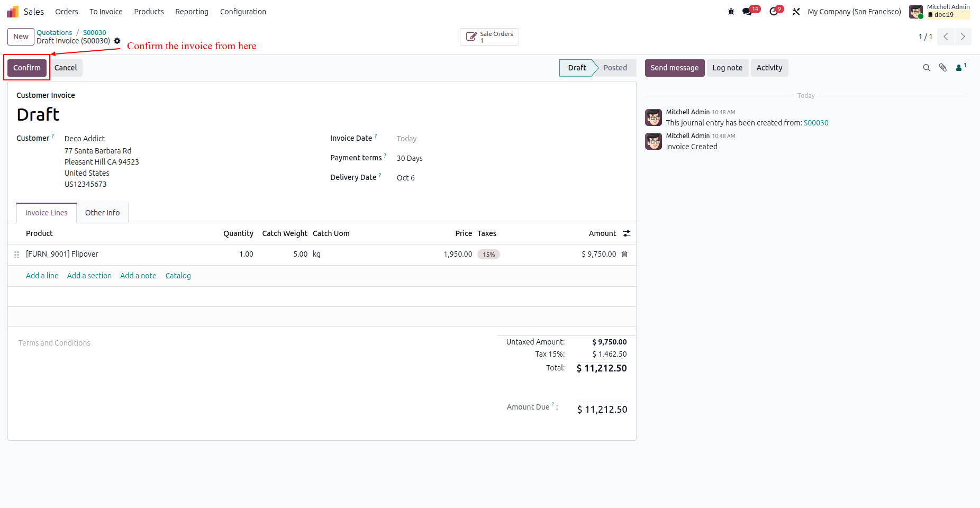980x508 pixels.
Task: Add a line to invoice
Action: pyautogui.click(x=42, y=276)
